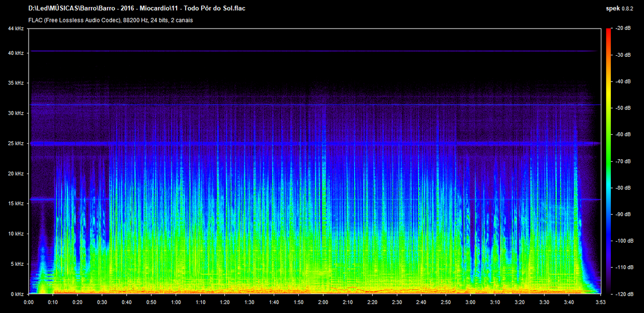Click the -30 dB scale label

pos(624,55)
